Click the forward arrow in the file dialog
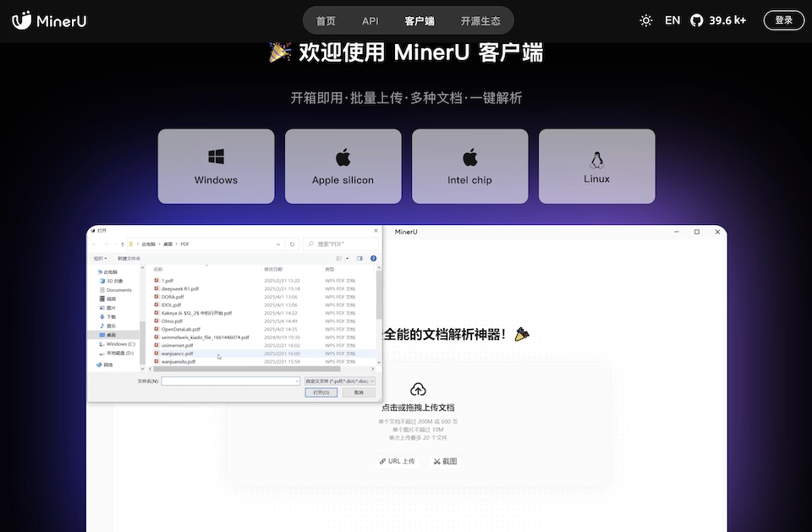 107,244
